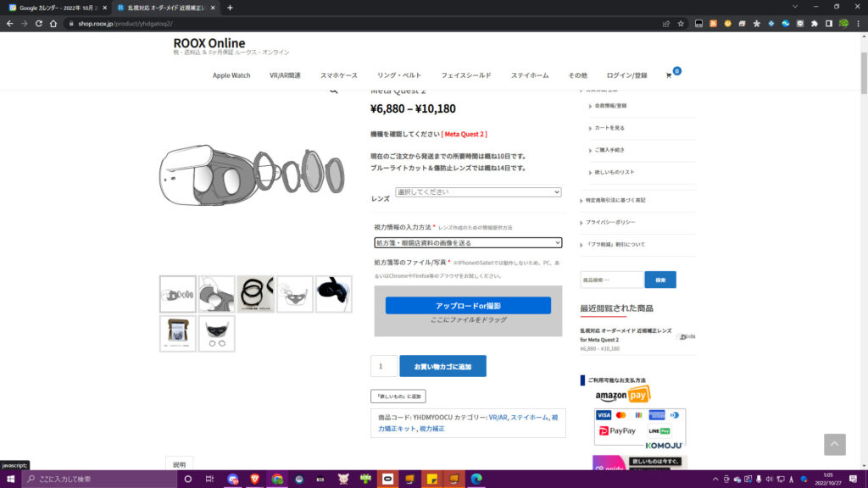
Task: Click the 検索 search button
Action: click(660, 280)
